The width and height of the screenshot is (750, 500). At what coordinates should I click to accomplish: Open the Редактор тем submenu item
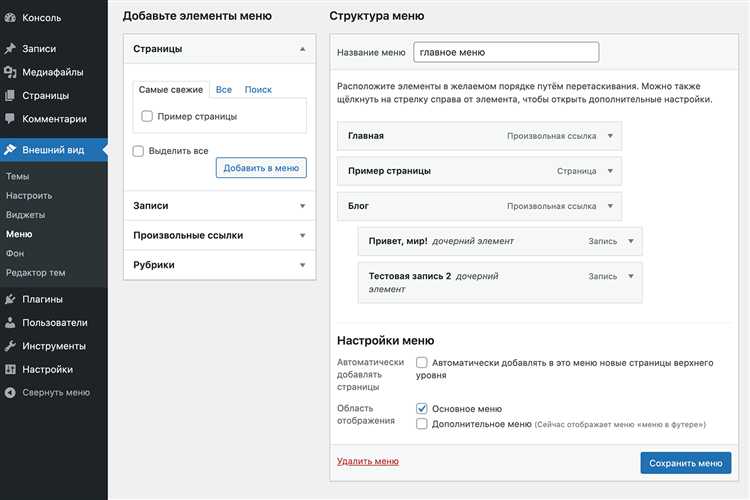click(35, 273)
